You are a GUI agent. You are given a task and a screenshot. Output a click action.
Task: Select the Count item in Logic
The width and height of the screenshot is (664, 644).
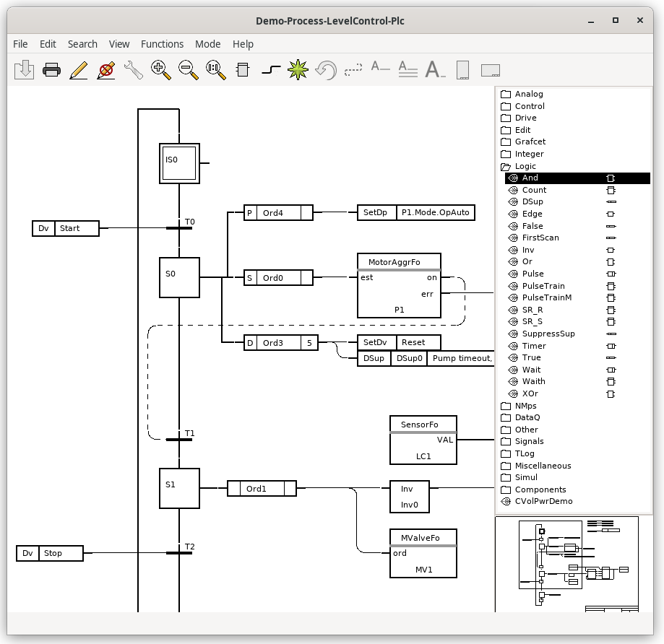click(x=577, y=191)
